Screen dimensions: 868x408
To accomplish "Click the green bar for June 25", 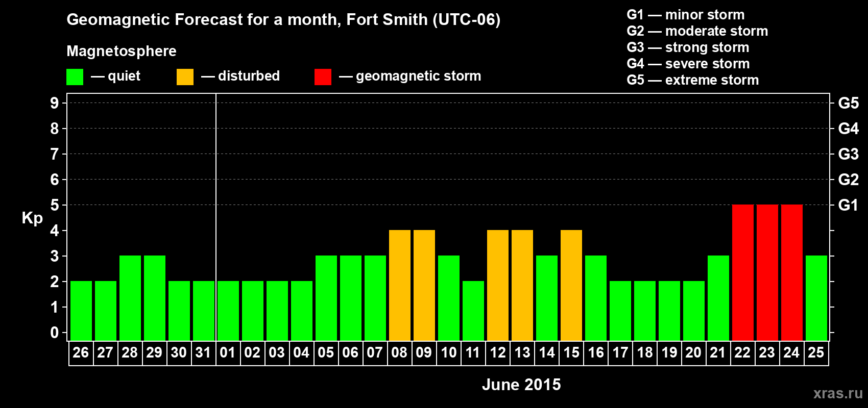I will click(x=816, y=298).
